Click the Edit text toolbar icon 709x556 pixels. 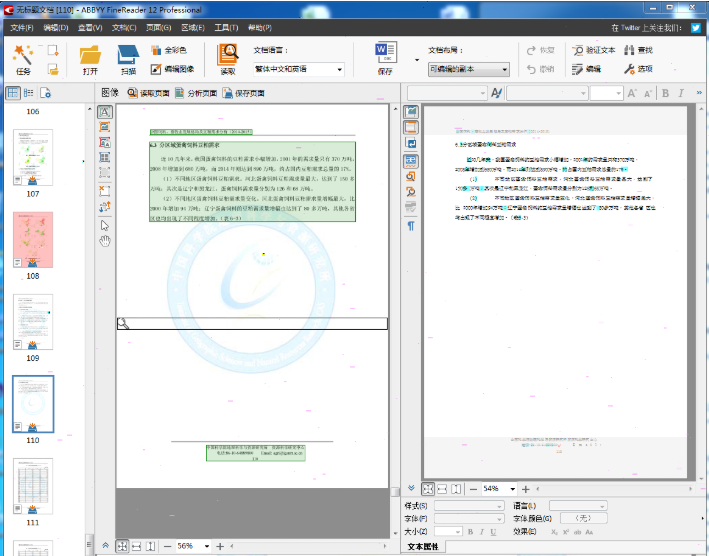point(586,69)
